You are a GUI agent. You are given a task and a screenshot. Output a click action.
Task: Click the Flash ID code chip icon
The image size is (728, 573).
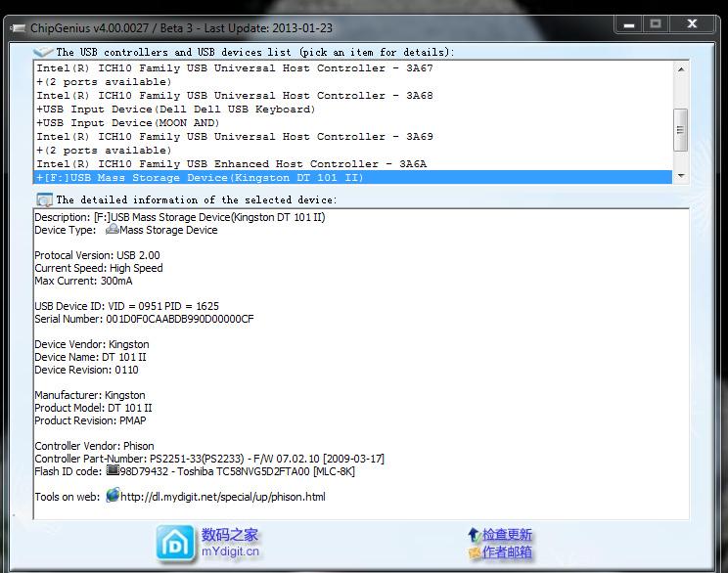(113, 470)
